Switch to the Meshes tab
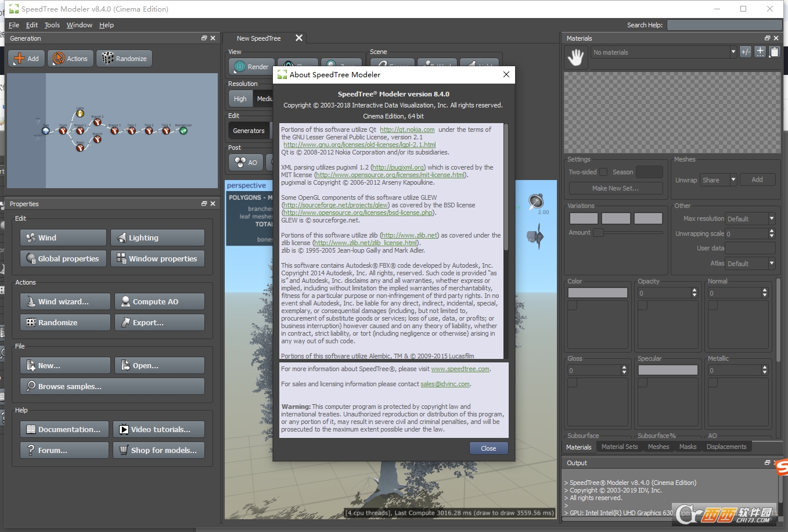The width and height of the screenshot is (788, 532). pyautogui.click(x=659, y=447)
